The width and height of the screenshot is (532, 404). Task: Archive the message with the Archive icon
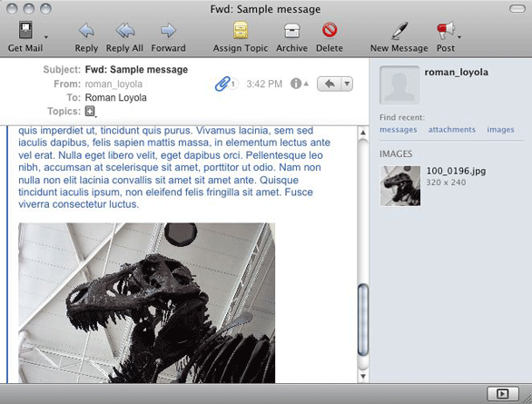point(291,31)
